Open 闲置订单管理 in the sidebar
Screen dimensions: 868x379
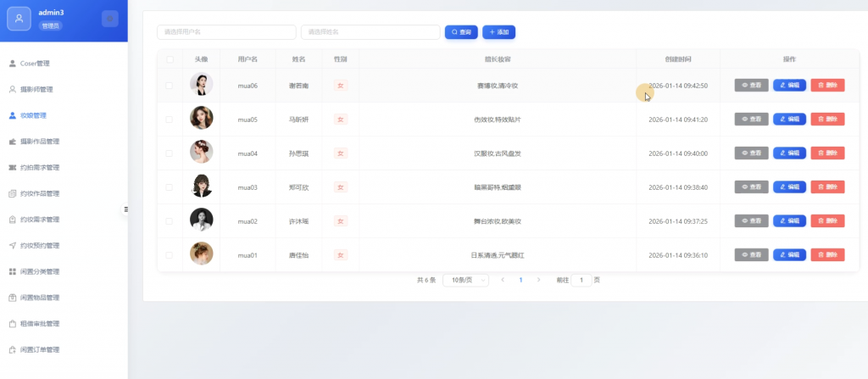[39, 349]
